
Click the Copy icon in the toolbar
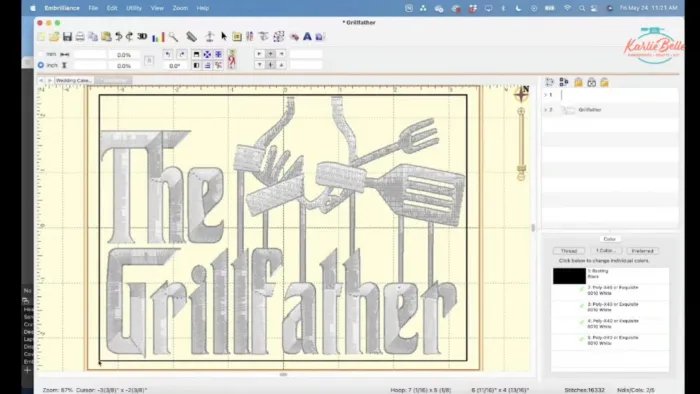pyautogui.click(x=93, y=37)
